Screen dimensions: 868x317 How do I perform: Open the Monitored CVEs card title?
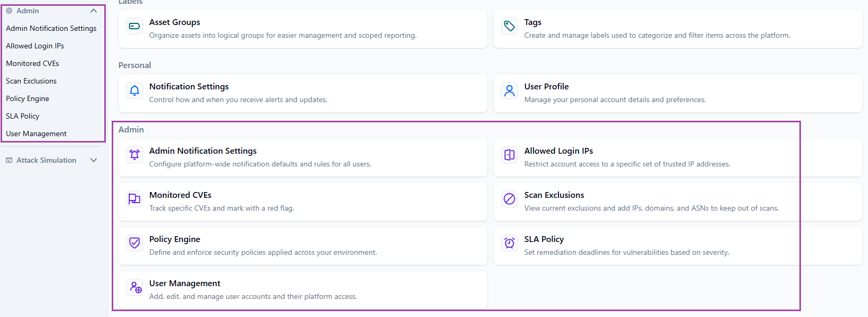click(180, 195)
